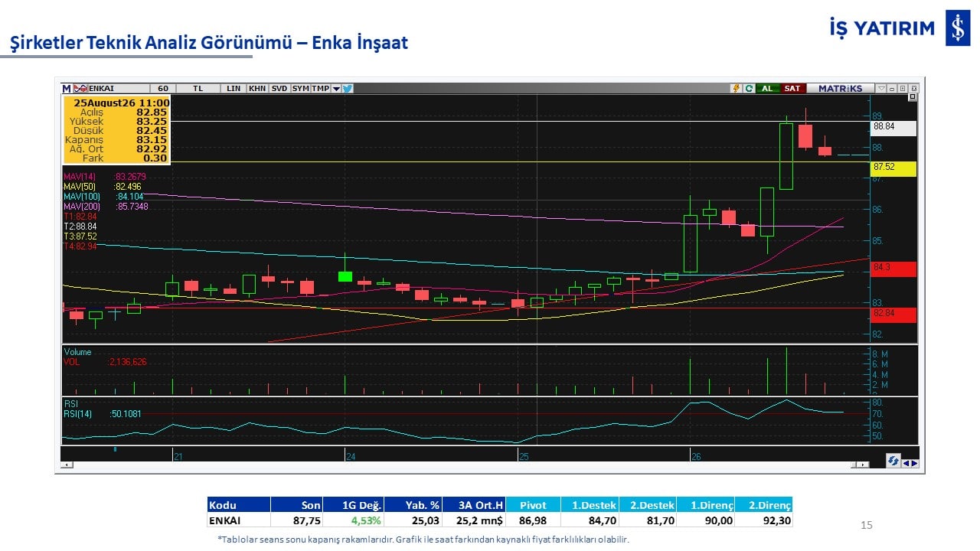Click the Matriks M logo icon
This screenshot has height=551, width=980.
tap(67, 89)
